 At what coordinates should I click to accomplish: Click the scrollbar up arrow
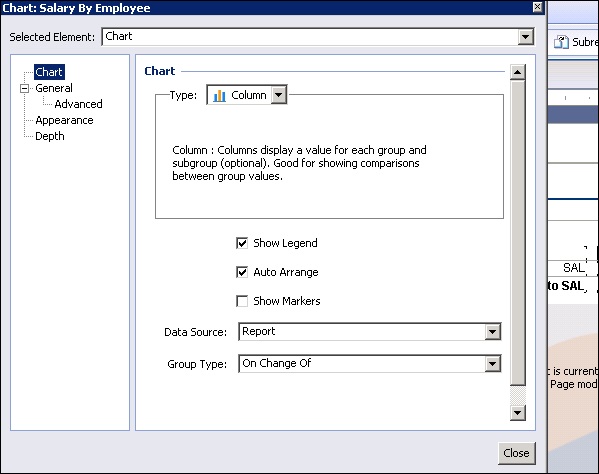point(518,72)
